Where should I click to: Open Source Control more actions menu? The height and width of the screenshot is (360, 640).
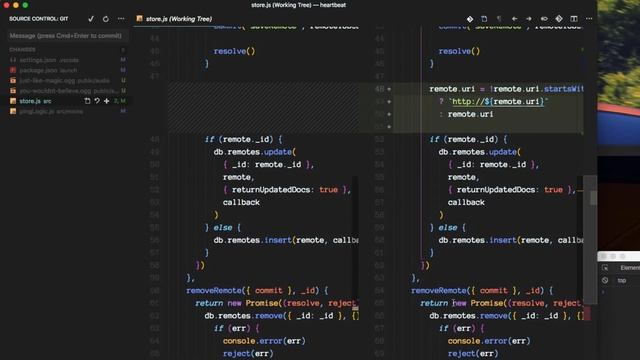click(x=121, y=19)
